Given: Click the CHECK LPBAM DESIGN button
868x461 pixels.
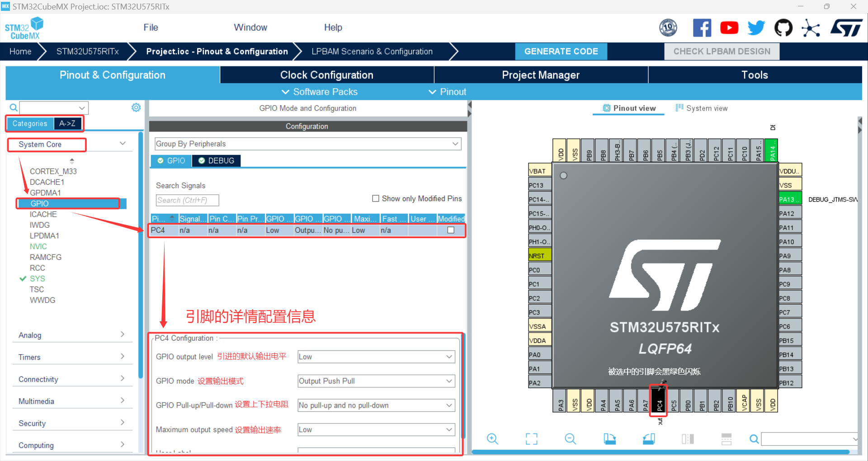Looking at the screenshot, I should coord(722,52).
